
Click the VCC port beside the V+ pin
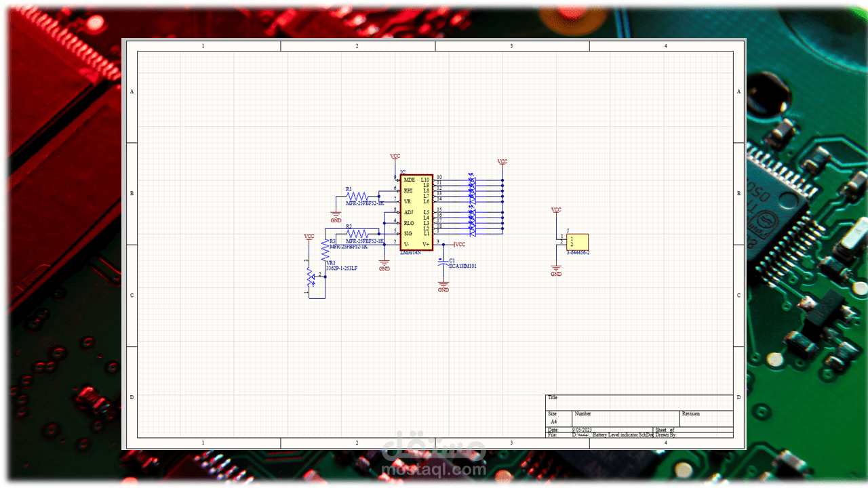pos(460,245)
